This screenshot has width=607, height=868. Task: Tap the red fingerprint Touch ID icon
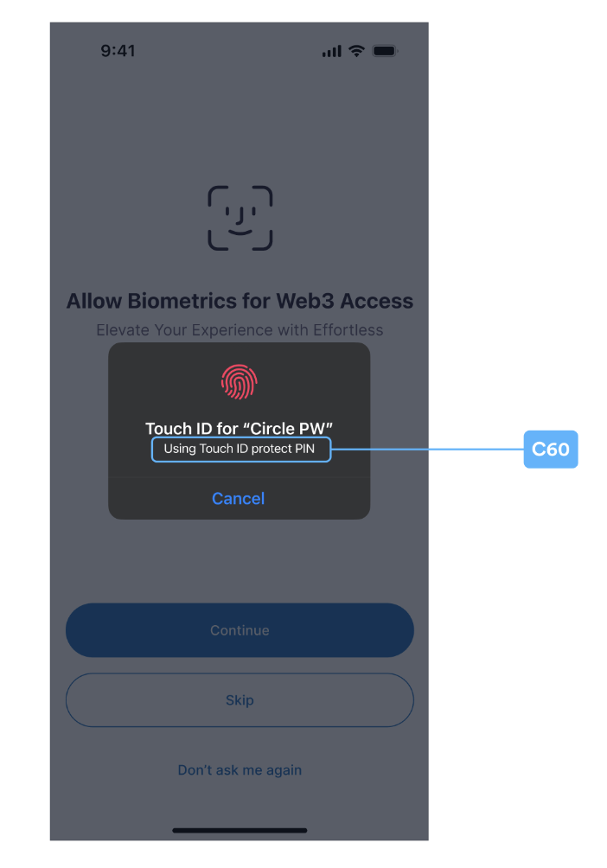240,382
